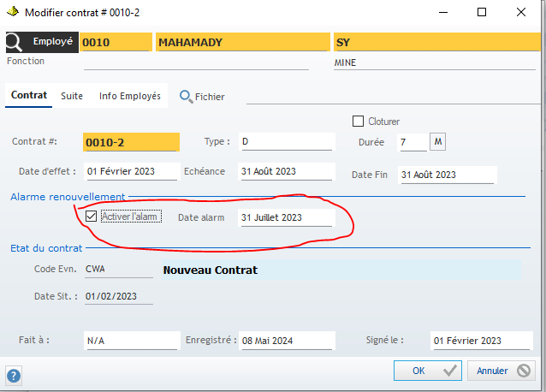Close the Modifier contrat window
Screen dimensions: 546x392
click(521, 12)
